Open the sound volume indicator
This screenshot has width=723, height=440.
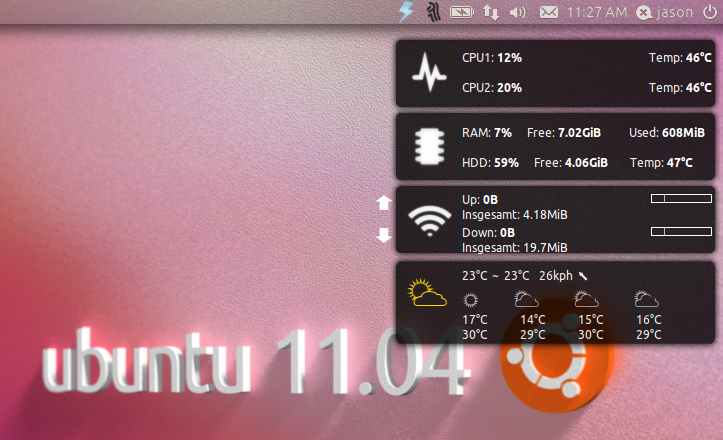tap(517, 12)
